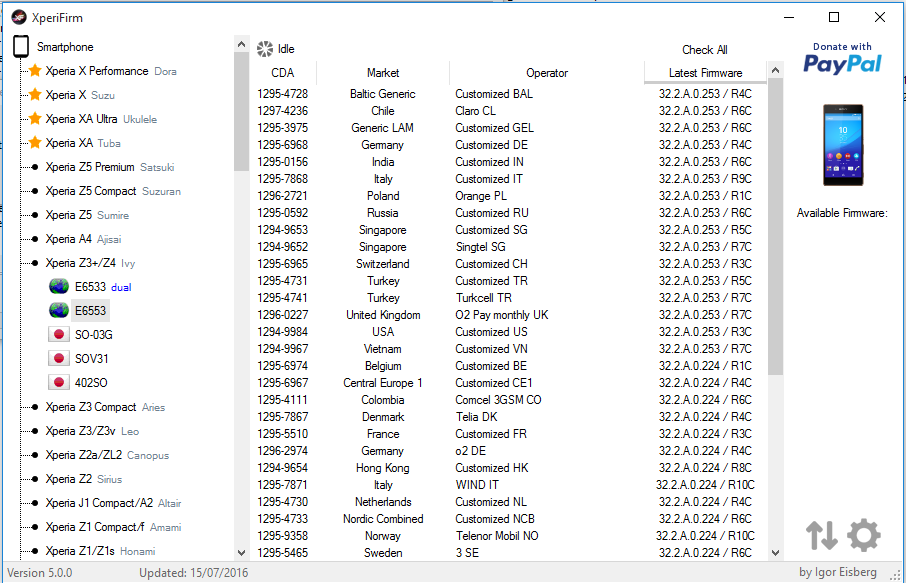Select the 3 SE Sweden row
Image resolution: width=906 pixels, height=583 pixels.
[508, 553]
